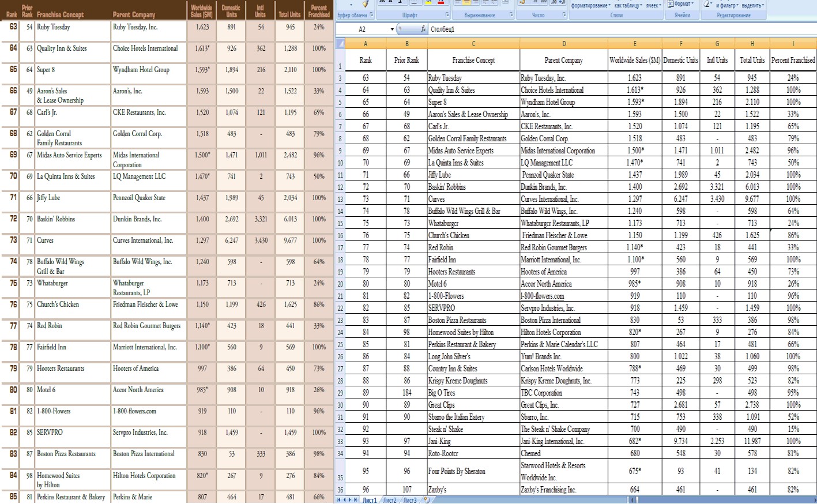Open the 'ячеек' cell styles dropdown
Screen dimensions: 817x504
[x=653, y=5]
